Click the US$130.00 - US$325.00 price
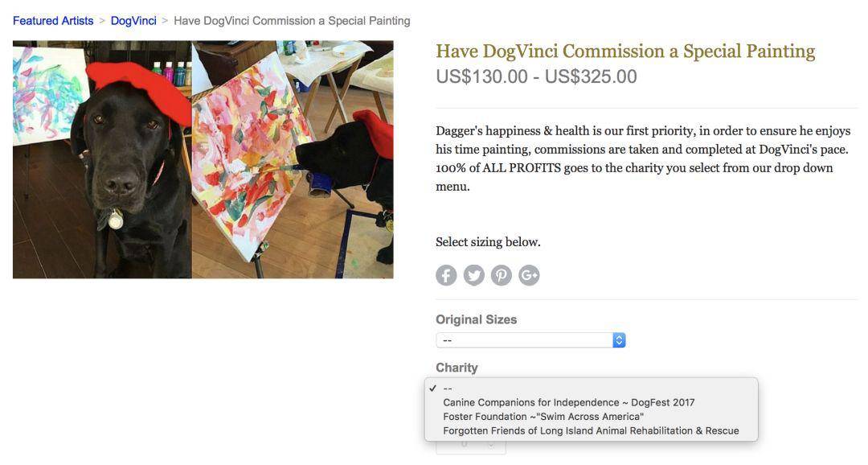Image resolution: width=868 pixels, height=465 pixels. (x=536, y=76)
